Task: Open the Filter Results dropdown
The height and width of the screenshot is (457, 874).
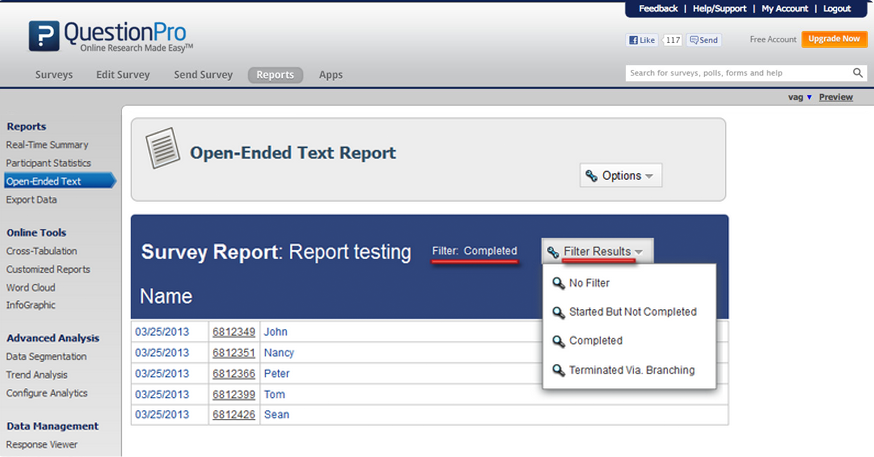Action: point(597,251)
